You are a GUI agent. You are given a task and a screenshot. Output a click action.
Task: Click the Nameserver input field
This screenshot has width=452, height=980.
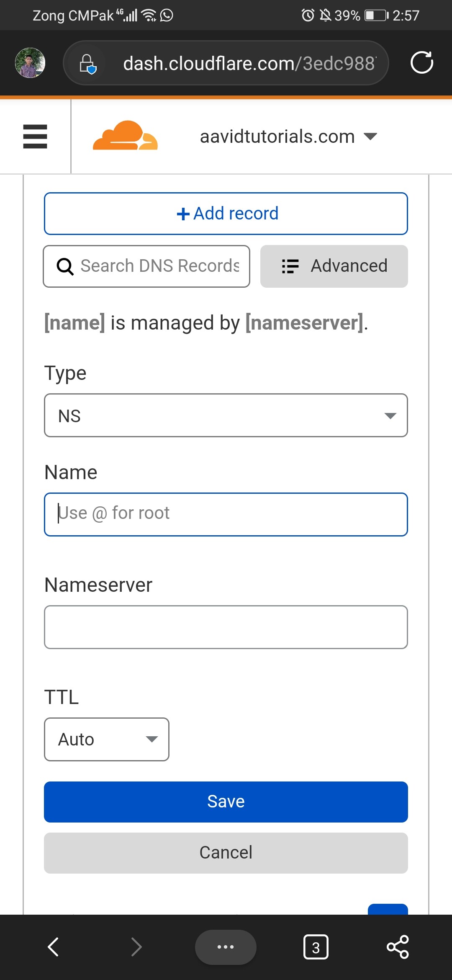point(226,627)
